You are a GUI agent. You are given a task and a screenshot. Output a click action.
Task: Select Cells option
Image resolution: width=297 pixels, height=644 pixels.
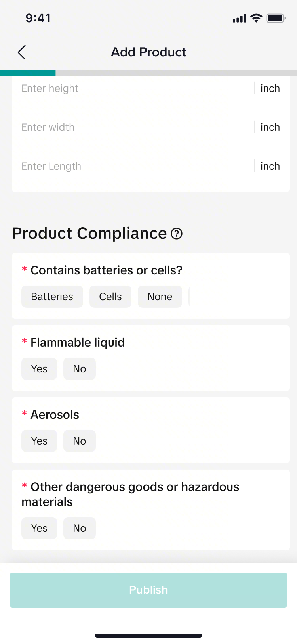[110, 297]
